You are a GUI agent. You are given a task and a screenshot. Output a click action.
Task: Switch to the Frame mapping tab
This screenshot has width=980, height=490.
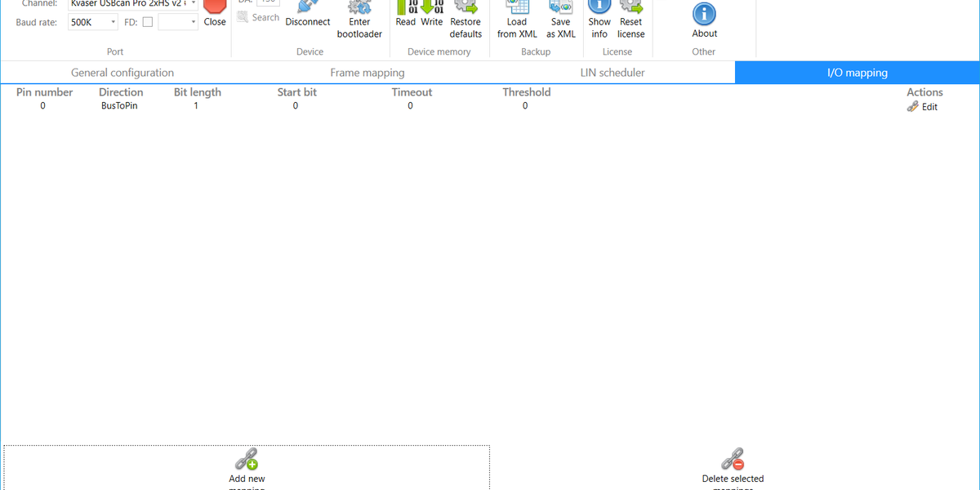coord(367,72)
